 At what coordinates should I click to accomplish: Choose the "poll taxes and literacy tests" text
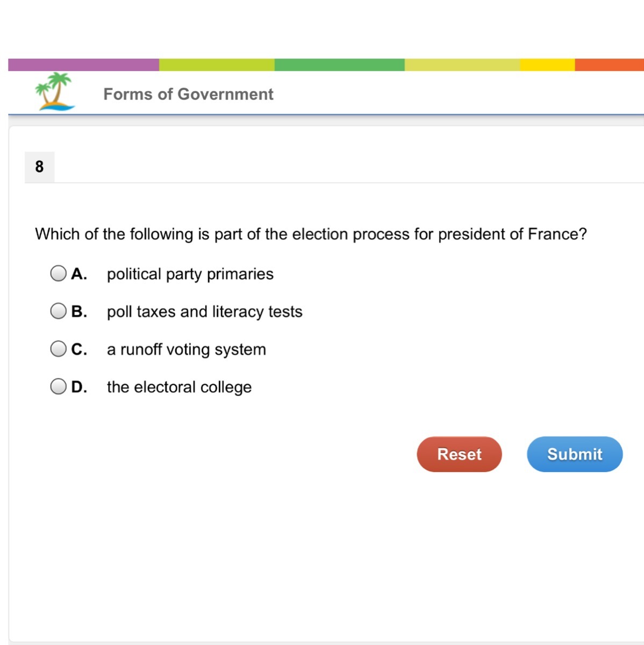point(204,312)
